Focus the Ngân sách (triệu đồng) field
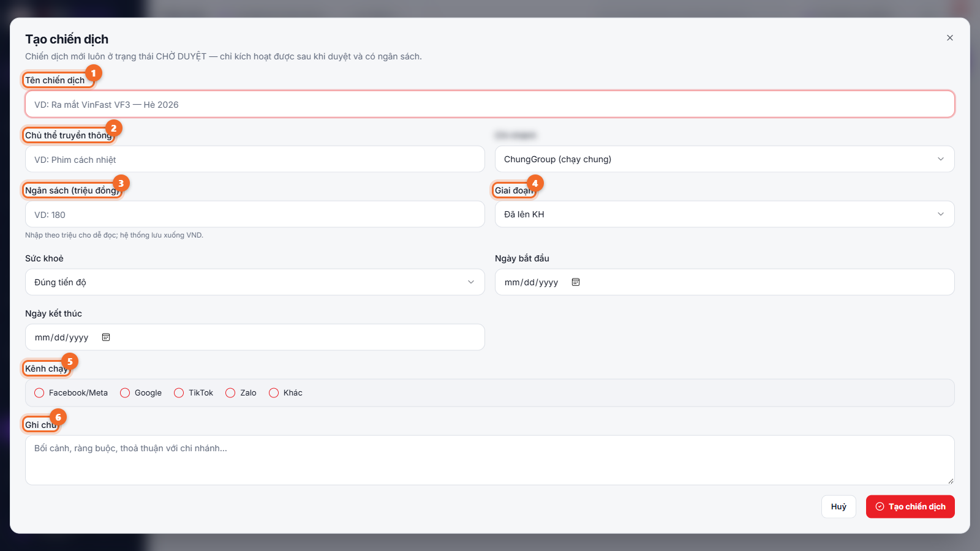Image resolution: width=980 pixels, height=551 pixels. [255, 214]
